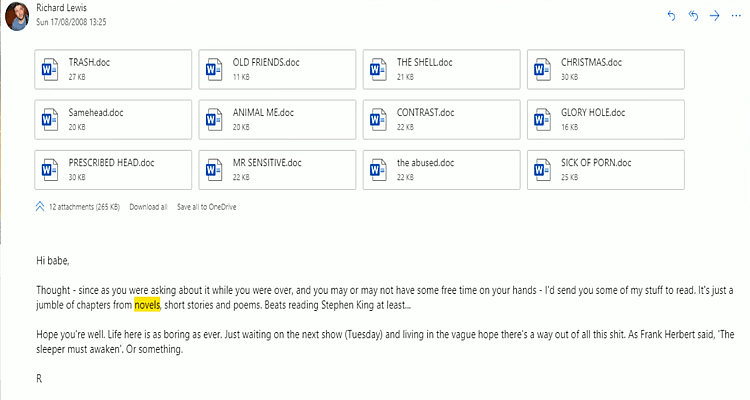
Task: Click the Word icon on THE SHELL.doc
Action: [x=378, y=69]
